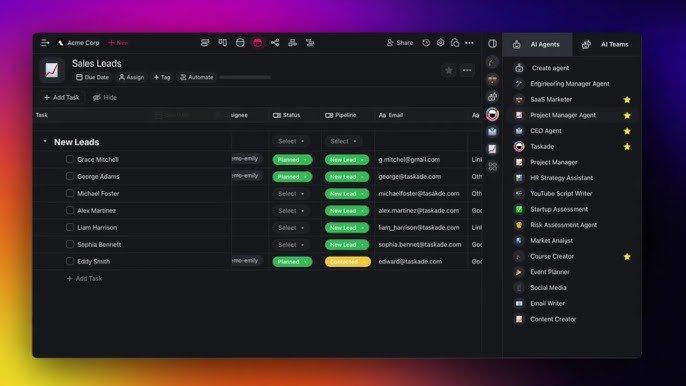Select the table view icon highlighted in pink

tap(258, 43)
